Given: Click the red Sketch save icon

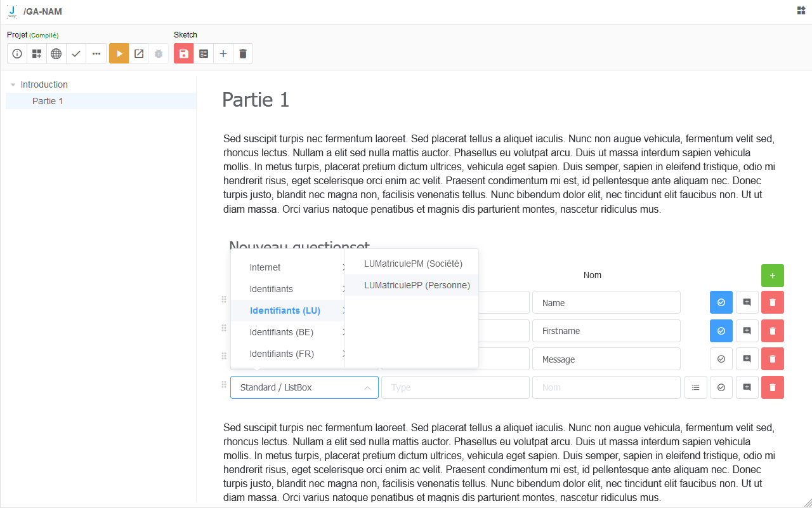Looking at the screenshot, I should click(183, 54).
